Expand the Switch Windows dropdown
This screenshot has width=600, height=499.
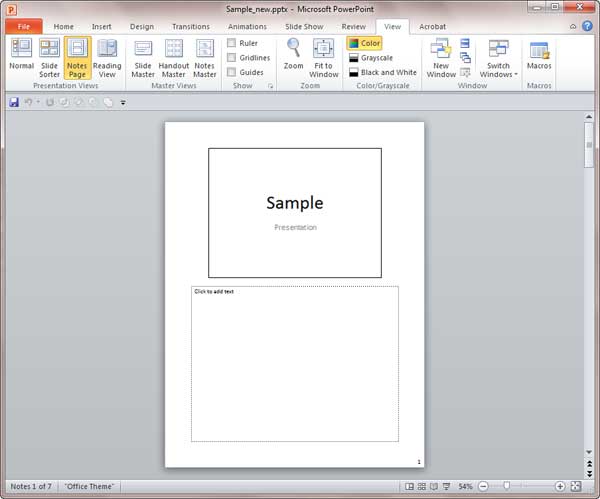pyautogui.click(x=499, y=58)
